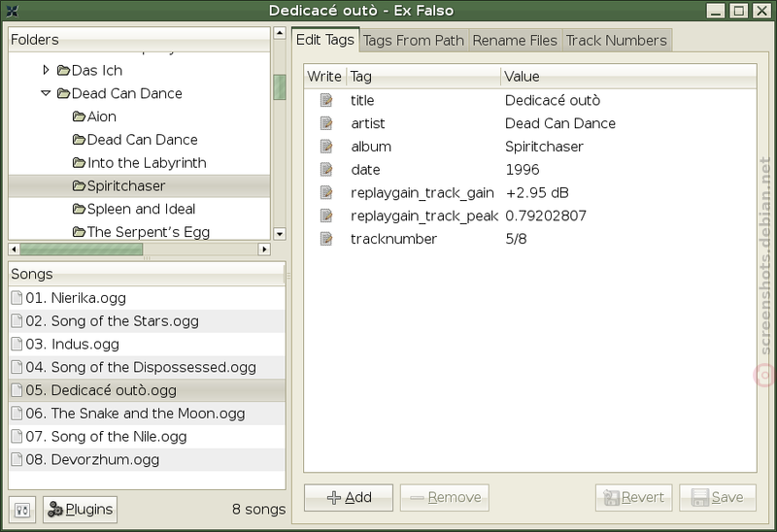Click the artist value Dead Can Dance
This screenshot has width=777, height=532.
(560, 123)
